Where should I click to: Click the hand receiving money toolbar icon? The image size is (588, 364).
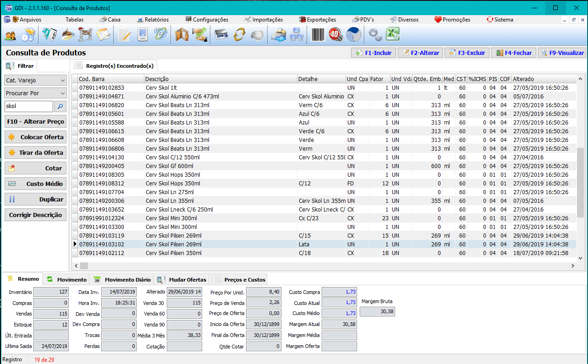coord(200,35)
